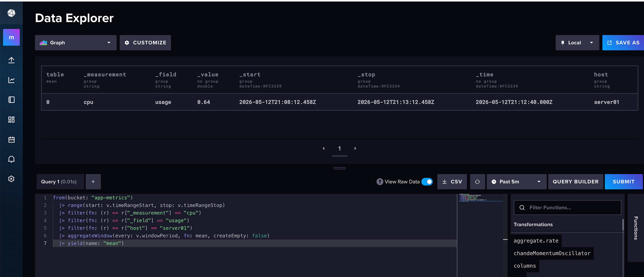Screen dimensions: 644x277
Task: Go to previous results page arrow
Action: click(323, 148)
